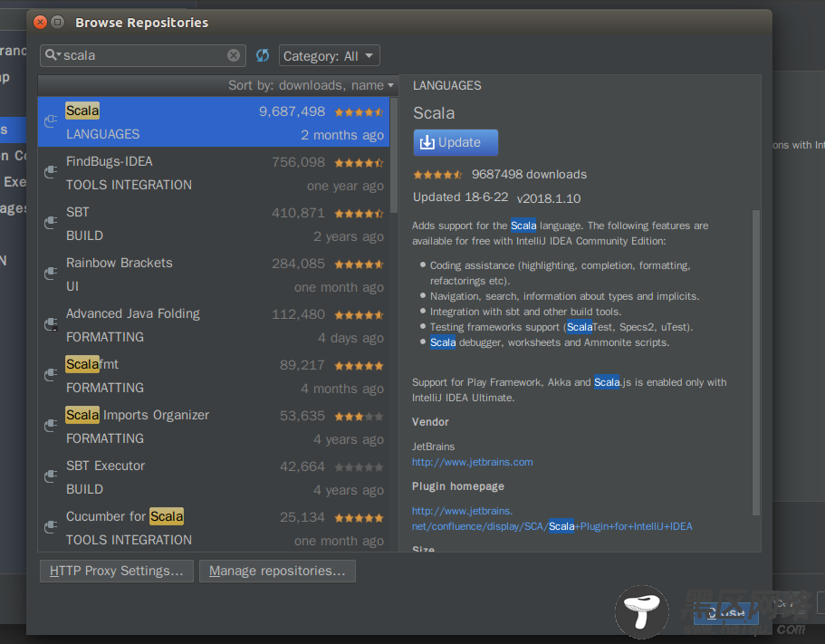Image resolution: width=825 pixels, height=644 pixels.
Task: Open the Category: All dropdown
Action: 329,56
